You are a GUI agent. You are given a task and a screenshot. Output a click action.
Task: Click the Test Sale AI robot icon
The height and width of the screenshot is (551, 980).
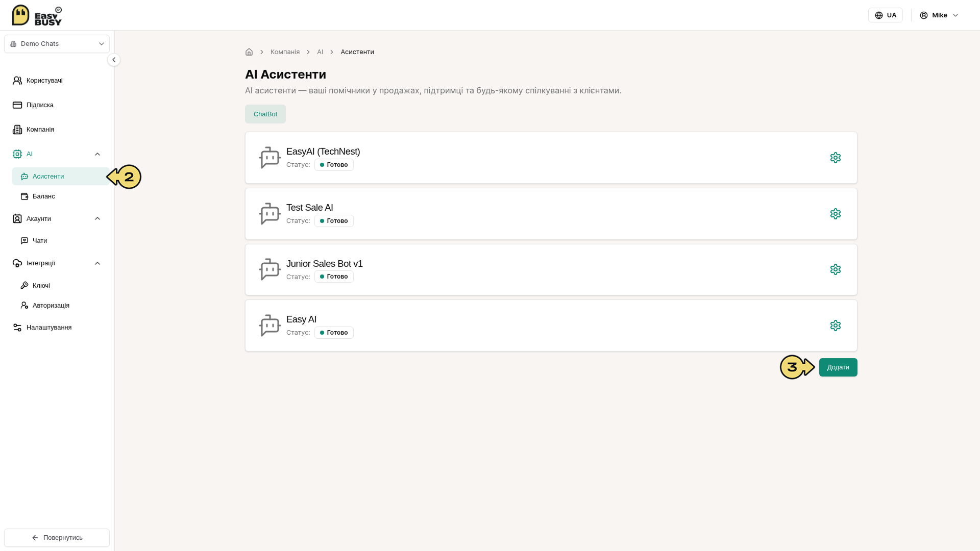[270, 214]
